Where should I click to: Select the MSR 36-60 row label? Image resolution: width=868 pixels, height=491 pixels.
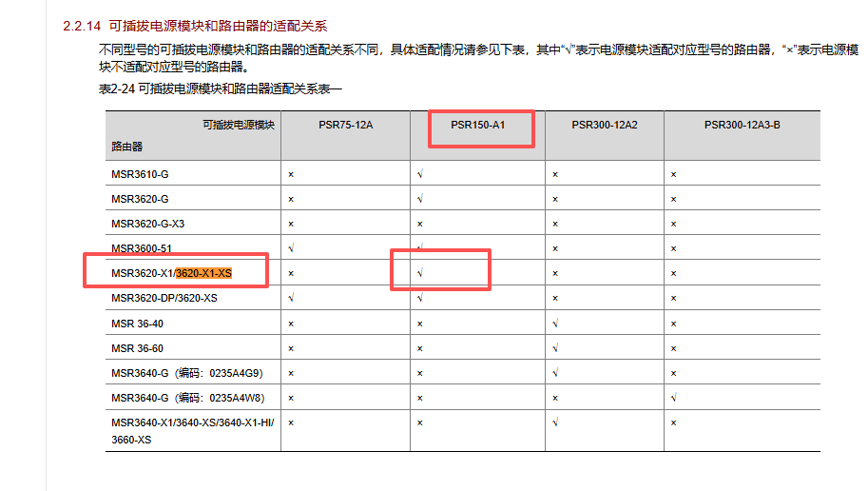(137, 348)
